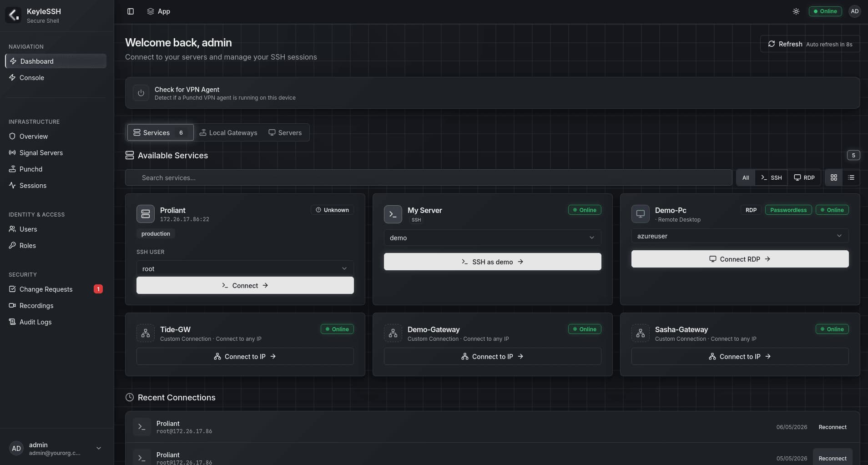Click Connect to IP on Demo-Gateway
The image size is (868, 465).
tap(493, 356)
